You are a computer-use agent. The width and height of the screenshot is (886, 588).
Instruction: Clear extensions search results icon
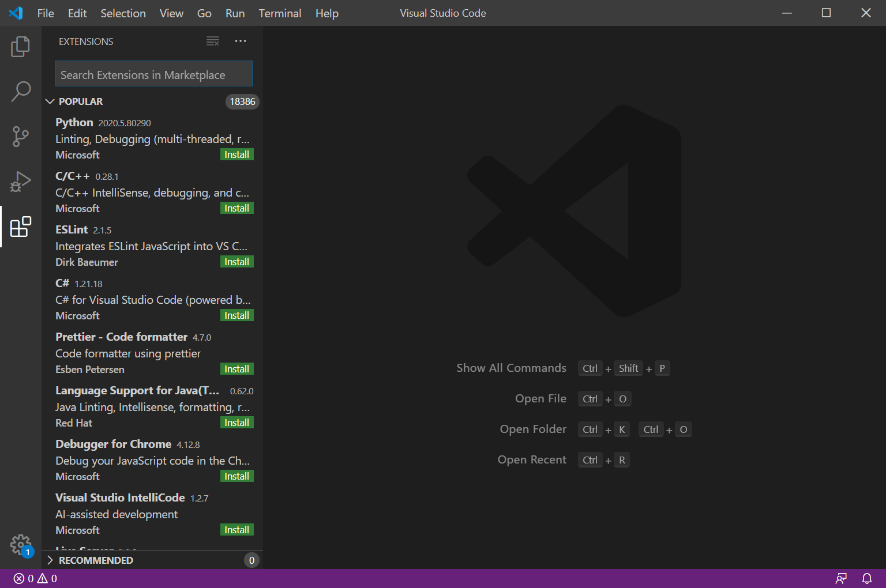click(213, 41)
